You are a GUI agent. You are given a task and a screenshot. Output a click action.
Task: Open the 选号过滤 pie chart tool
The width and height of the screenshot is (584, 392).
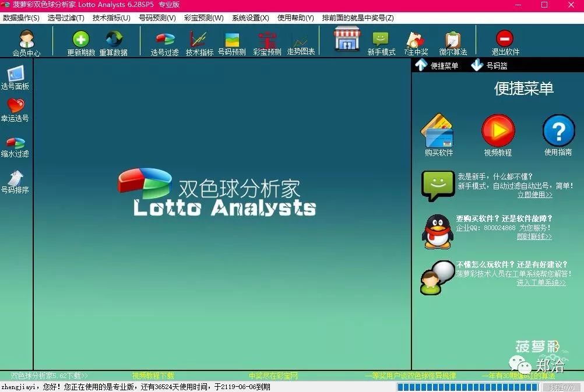[164, 44]
